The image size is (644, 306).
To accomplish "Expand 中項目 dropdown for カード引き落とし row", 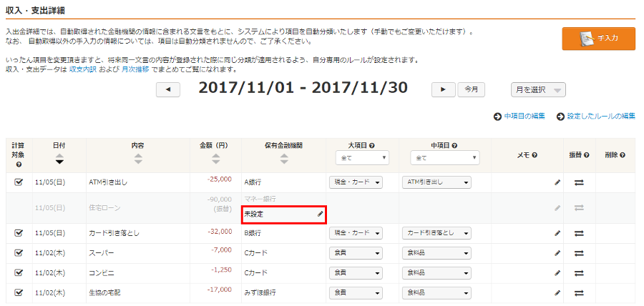I will (436, 233).
